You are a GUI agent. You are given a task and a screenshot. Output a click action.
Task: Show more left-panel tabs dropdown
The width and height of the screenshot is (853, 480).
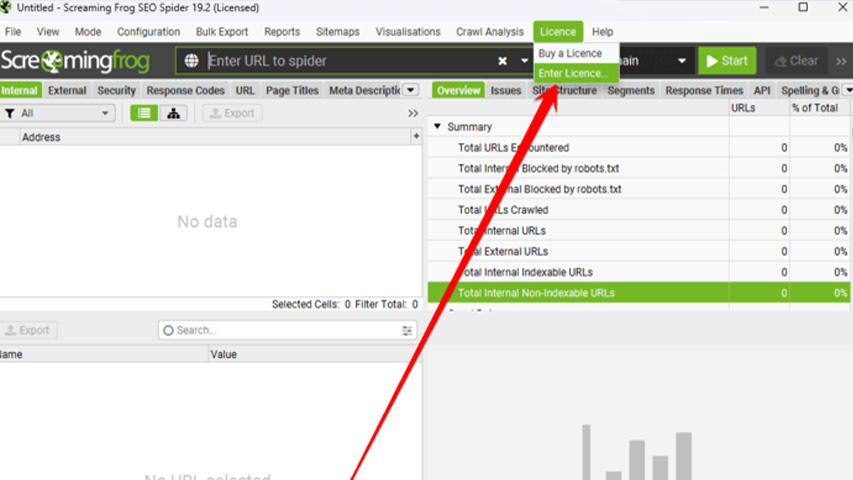coord(410,90)
